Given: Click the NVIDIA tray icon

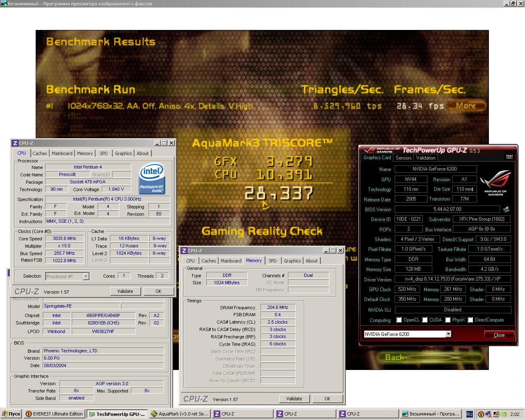Looking at the screenshot, I should point(503,414).
